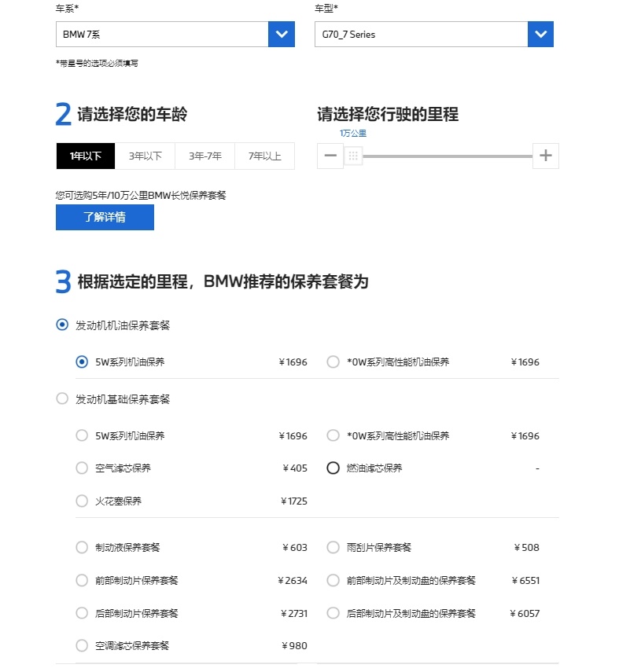The width and height of the screenshot is (619, 672).
Task: Click the ¥2634 price for 前部制动片
Action: [293, 580]
